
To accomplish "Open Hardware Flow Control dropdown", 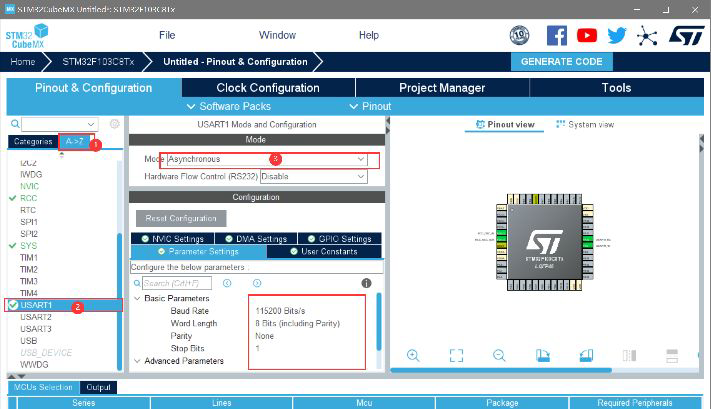I will pyautogui.click(x=314, y=176).
